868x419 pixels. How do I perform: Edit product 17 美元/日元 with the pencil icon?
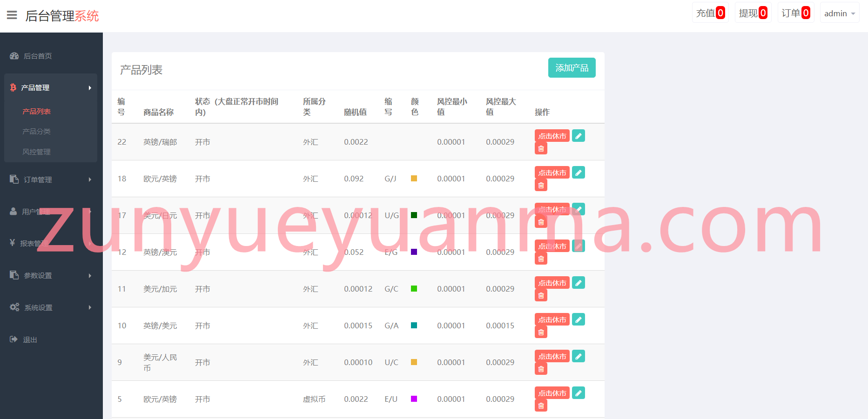[x=579, y=209]
